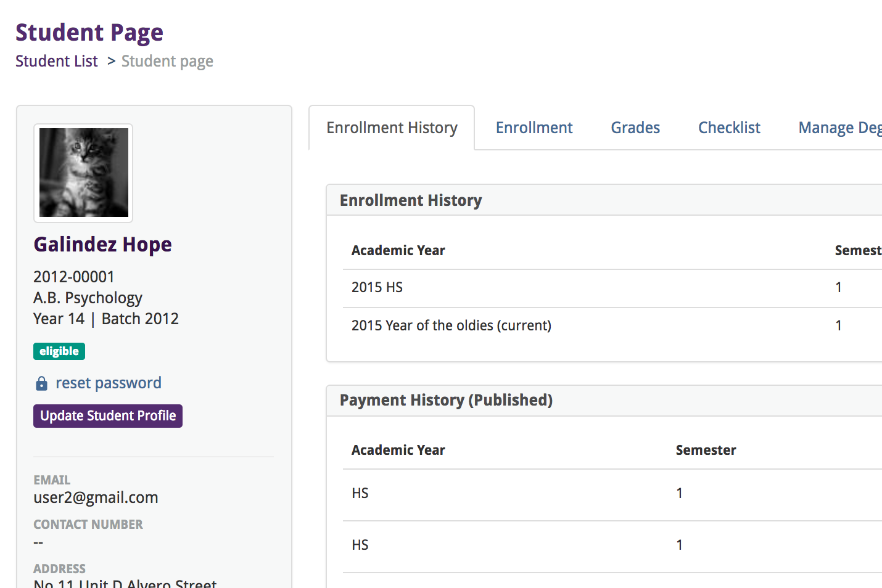Click the reset password link
This screenshot has height=588, width=882.
tap(109, 383)
